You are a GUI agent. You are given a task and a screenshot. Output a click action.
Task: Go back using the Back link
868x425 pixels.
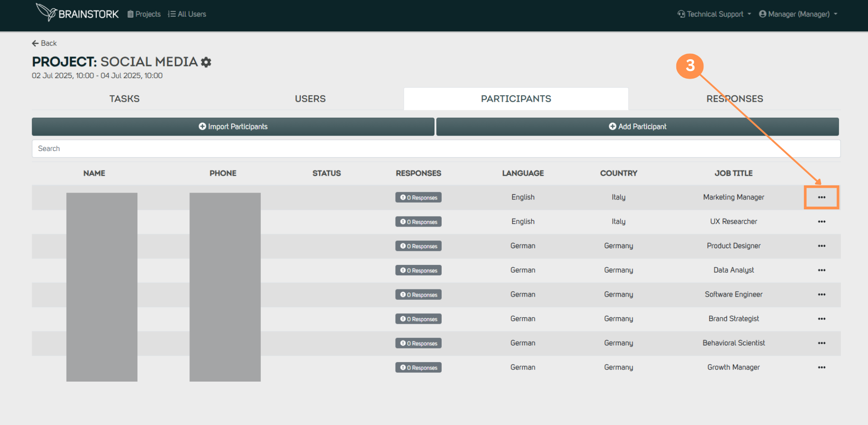click(44, 43)
